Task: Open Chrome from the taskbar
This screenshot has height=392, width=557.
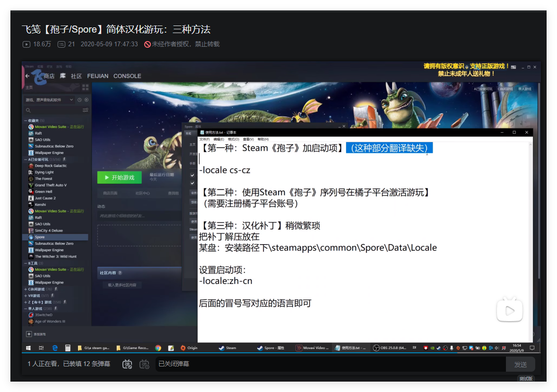Action: click(158, 348)
